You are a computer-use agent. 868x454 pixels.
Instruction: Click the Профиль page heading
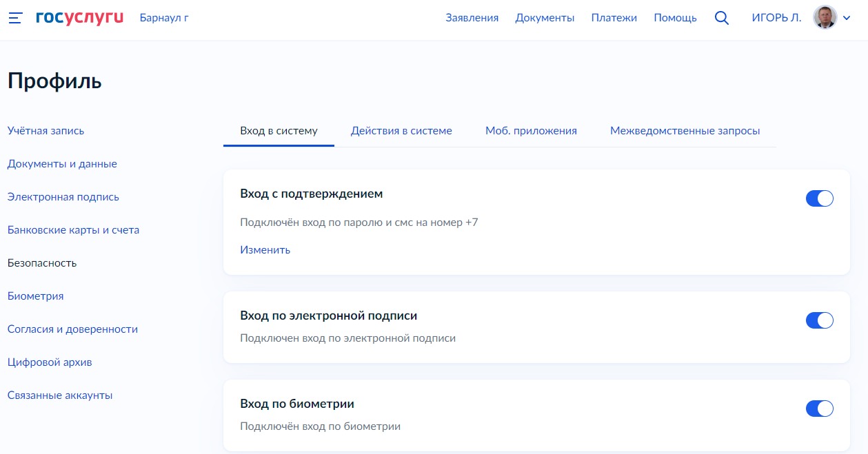54,81
